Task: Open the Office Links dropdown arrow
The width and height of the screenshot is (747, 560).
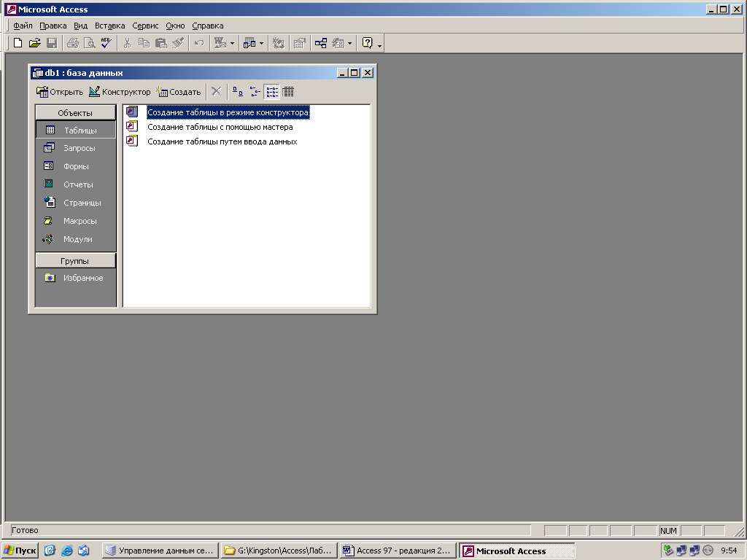Action: [232, 43]
